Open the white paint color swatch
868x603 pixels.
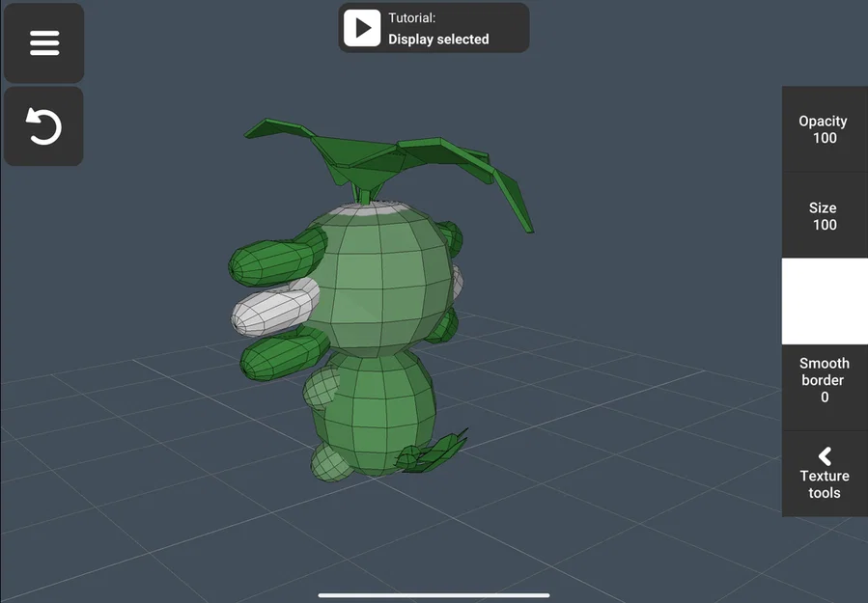(825, 301)
